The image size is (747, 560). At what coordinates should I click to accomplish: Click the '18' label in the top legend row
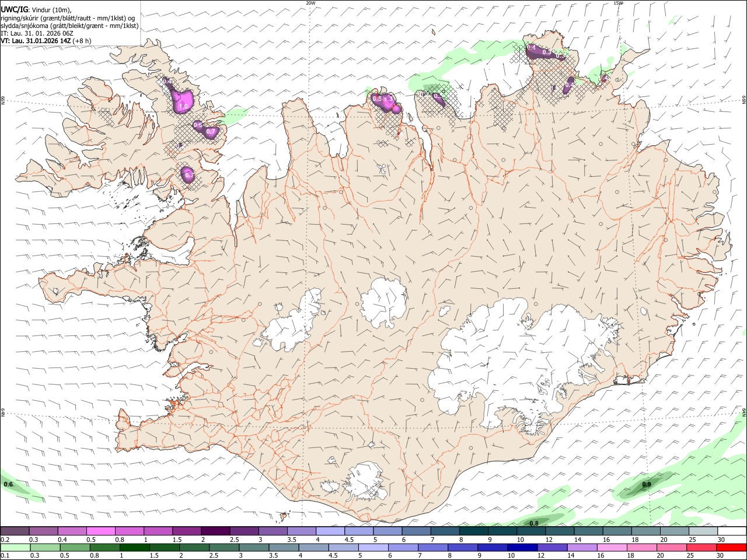(x=635, y=540)
